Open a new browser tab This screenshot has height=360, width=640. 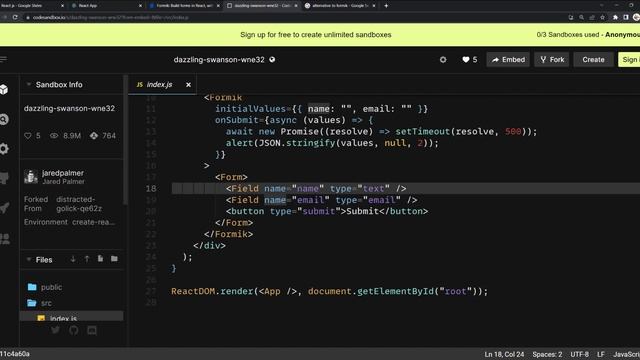(x=386, y=6)
